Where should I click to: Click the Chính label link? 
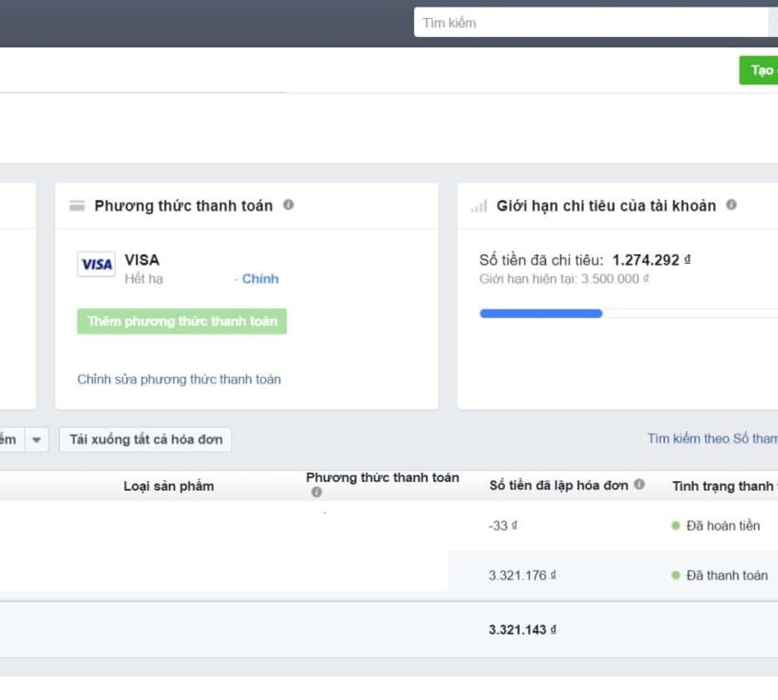260,279
